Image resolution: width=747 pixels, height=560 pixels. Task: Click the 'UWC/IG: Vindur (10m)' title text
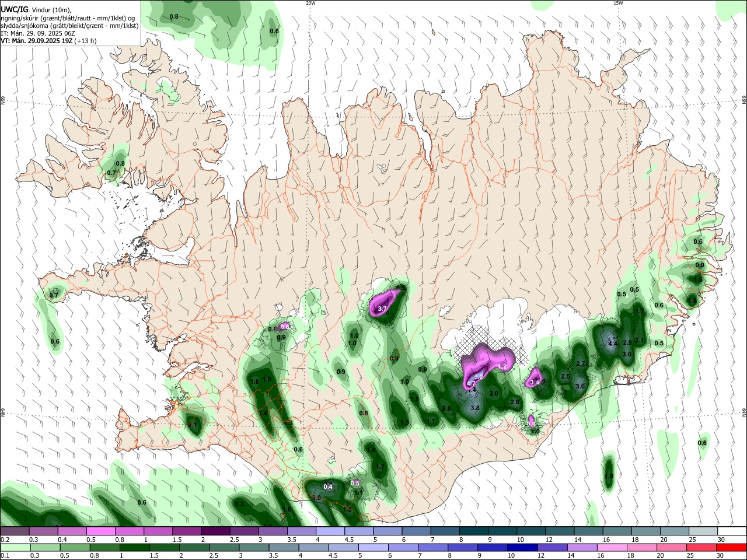click(x=36, y=10)
